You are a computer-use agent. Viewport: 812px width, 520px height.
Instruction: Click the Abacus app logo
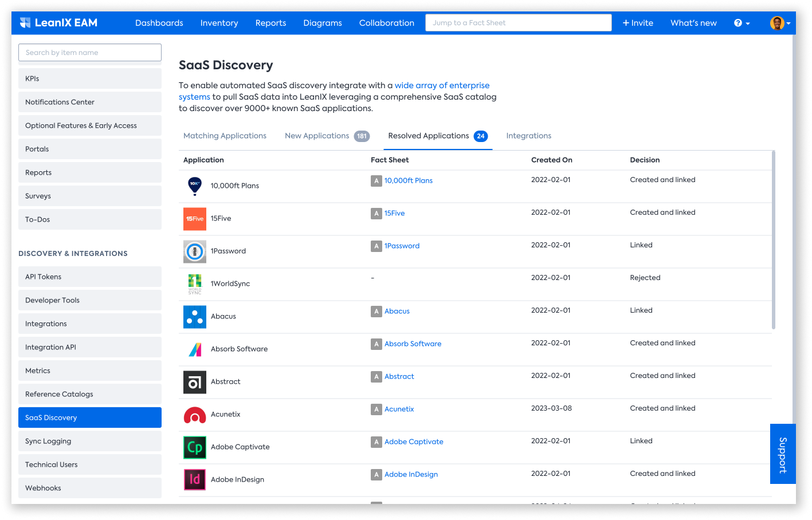click(x=195, y=317)
